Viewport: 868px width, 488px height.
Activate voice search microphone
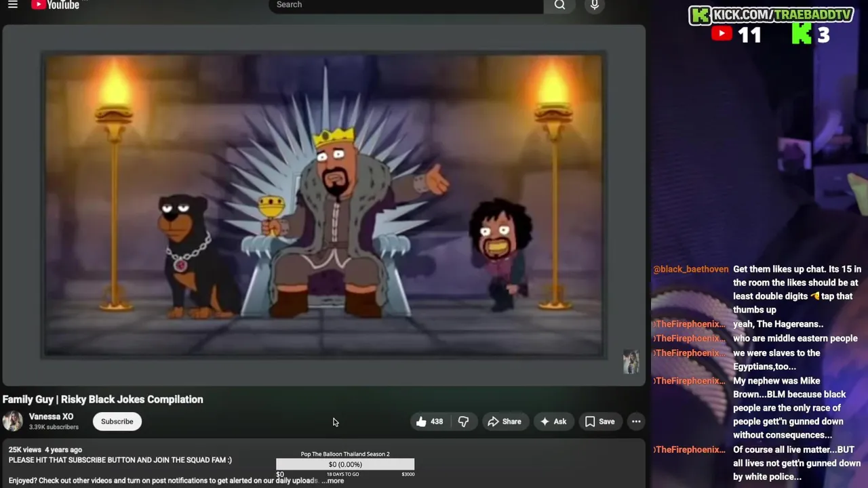594,5
